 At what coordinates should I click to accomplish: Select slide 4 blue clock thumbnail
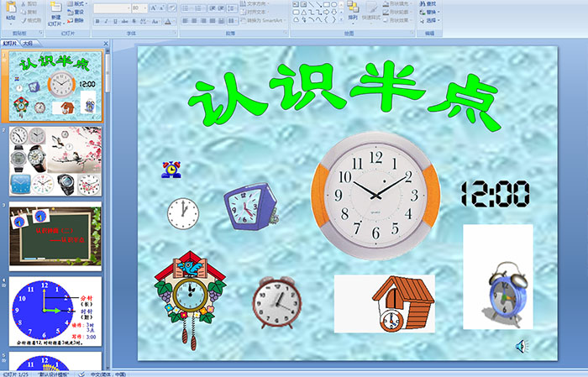pyautogui.click(x=55, y=312)
